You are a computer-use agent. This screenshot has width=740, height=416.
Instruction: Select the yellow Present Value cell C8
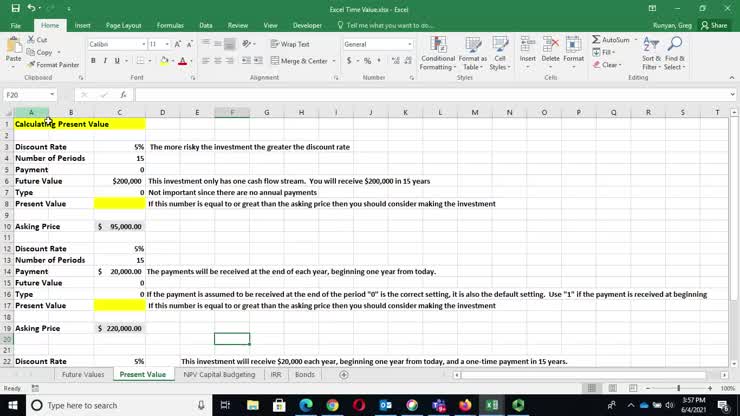point(119,204)
